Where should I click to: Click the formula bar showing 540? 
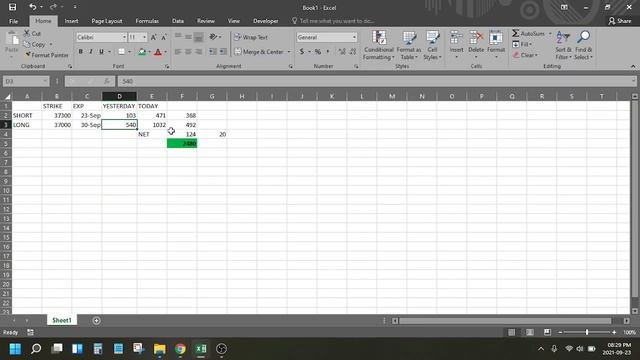tap(376, 81)
